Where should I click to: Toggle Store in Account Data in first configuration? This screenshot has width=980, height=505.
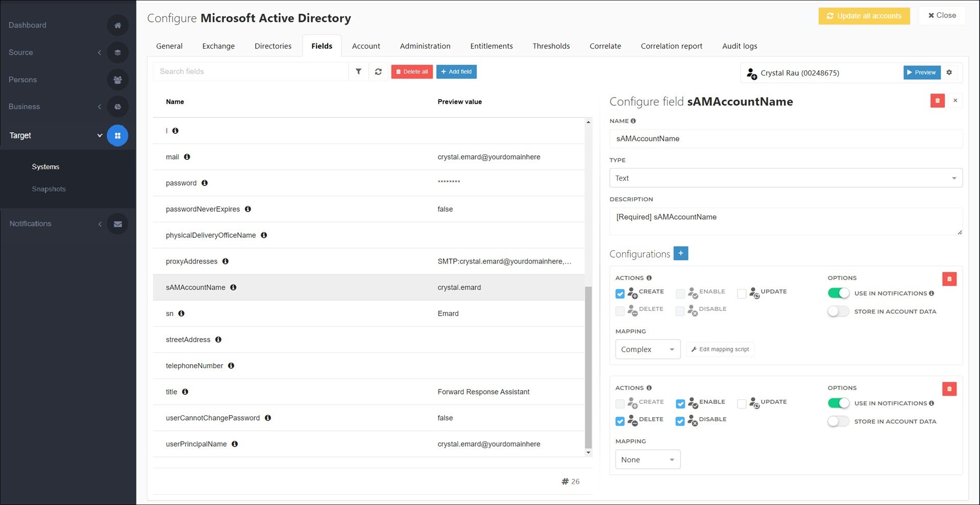[x=838, y=311]
